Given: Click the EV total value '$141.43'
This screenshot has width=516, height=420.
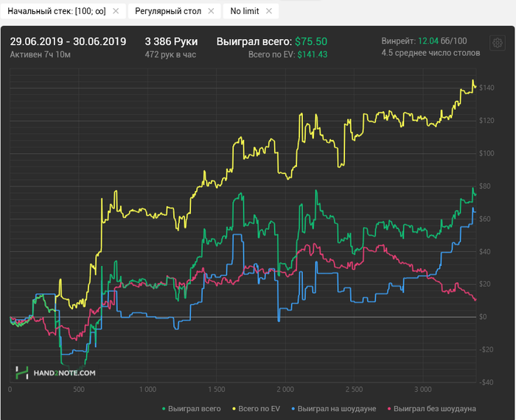Looking at the screenshot, I should 313,55.
